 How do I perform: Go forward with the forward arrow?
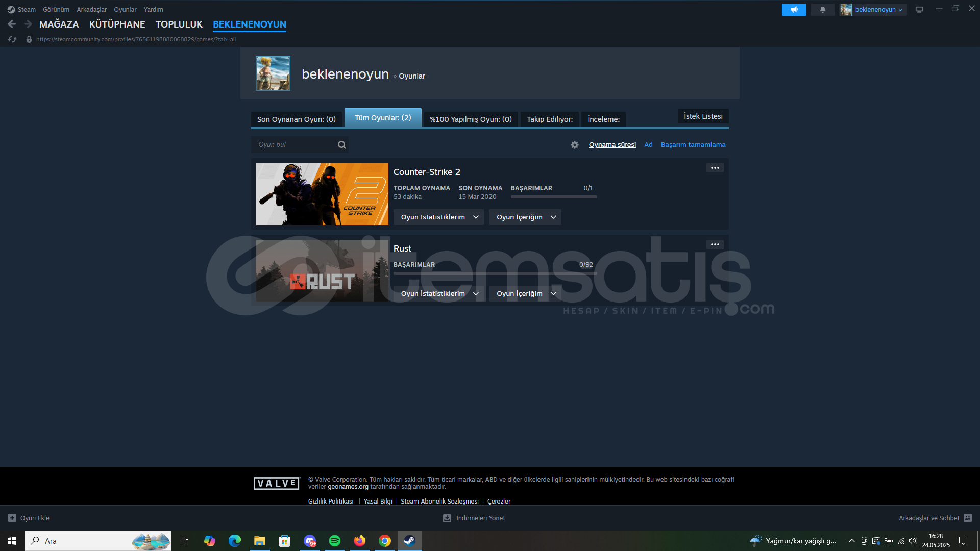tap(28, 24)
